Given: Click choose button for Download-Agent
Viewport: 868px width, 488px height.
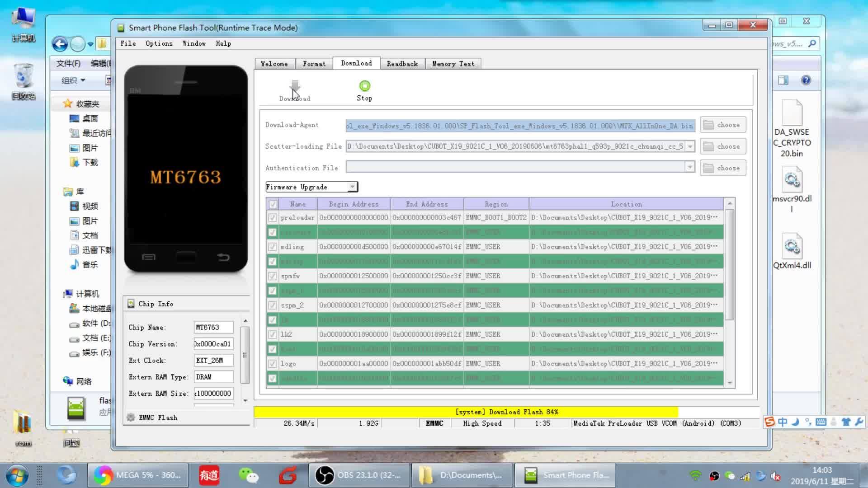Looking at the screenshot, I should click(722, 125).
